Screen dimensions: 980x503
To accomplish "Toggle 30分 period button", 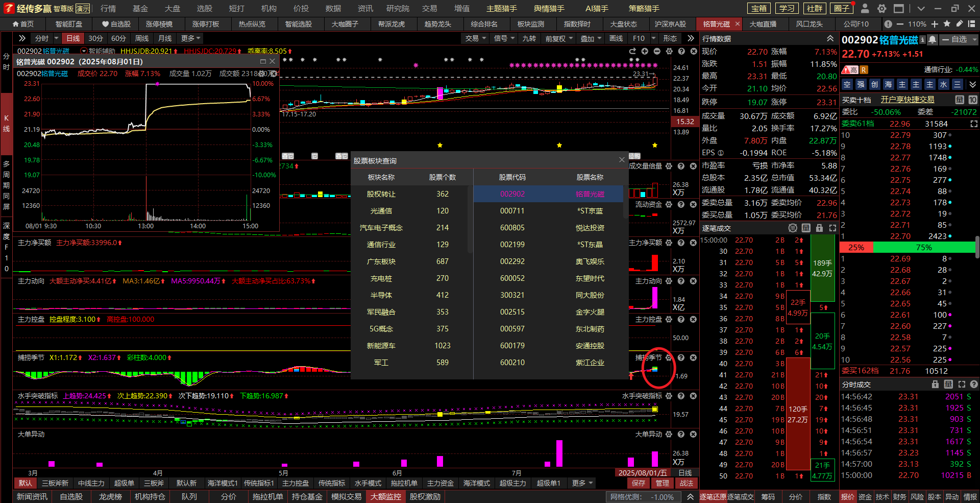I will [95, 38].
